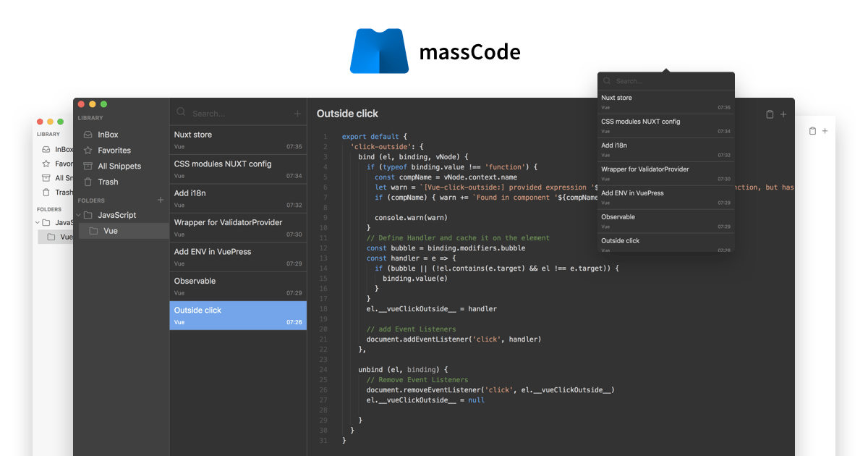The width and height of the screenshot is (868, 456).
Task: Select the Vue subfolder in the dark window
Action: tap(122, 231)
